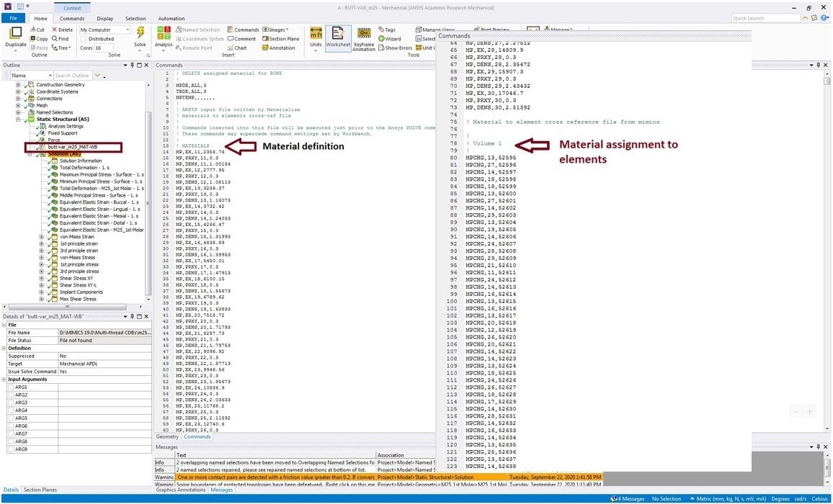The width and height of the screenshot is (833, 504).
Task: Select butt-var_m25_MAT-WB command object
Action: point(73,147)
